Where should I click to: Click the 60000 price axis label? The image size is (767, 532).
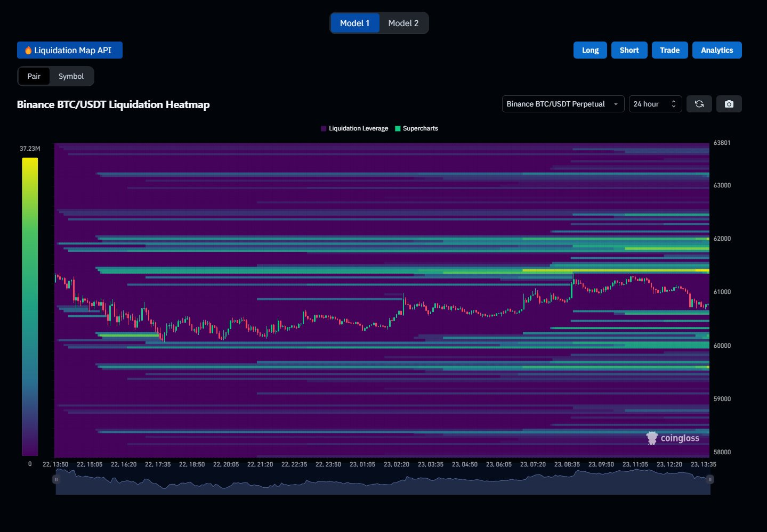click(x=722, y=346)
